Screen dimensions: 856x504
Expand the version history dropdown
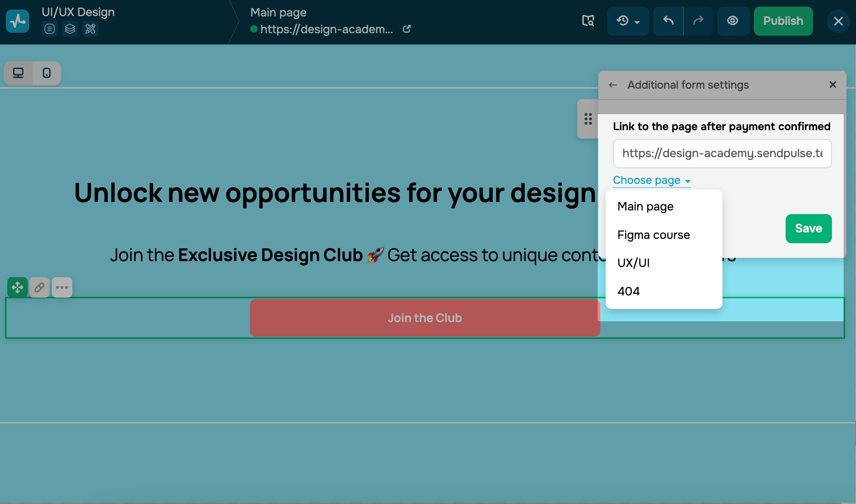click(628, 21)
